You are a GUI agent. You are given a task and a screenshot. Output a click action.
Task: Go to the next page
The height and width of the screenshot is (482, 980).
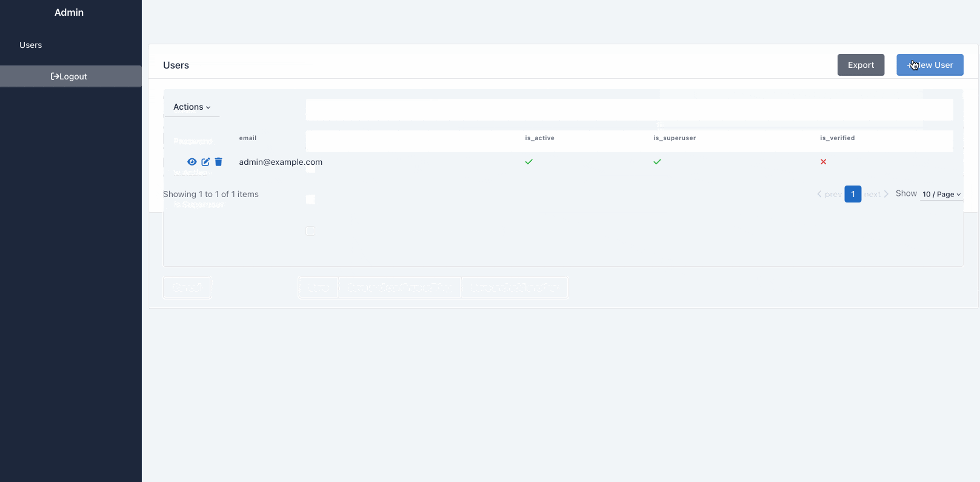(876, 194)
